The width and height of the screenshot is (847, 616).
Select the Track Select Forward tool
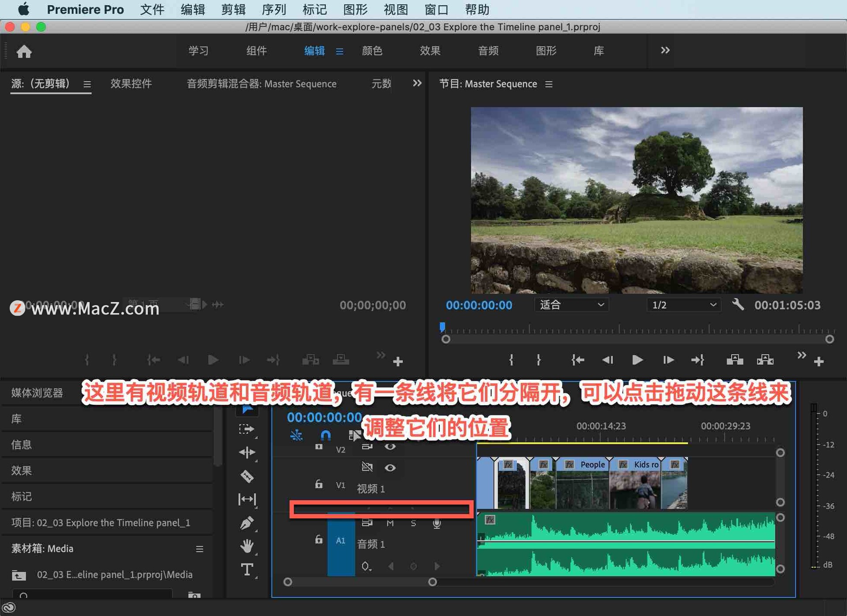pyautogui.click(x=247, y=429)
